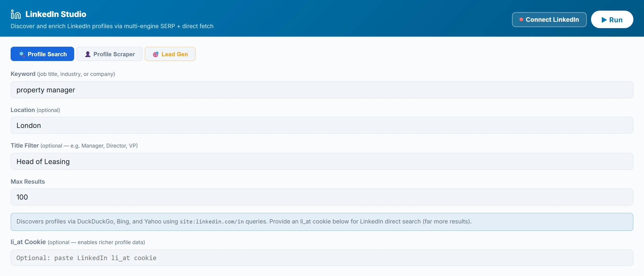
Task: Click the LinkedIn Studio logo icon
Action: pos(16,14)
